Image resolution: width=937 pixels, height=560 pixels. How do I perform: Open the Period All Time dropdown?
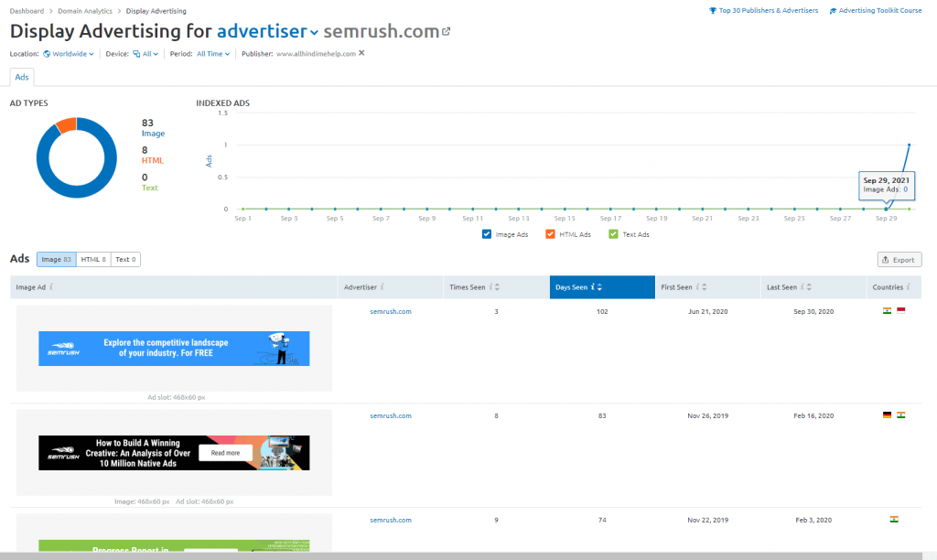(x=213, y=54)
